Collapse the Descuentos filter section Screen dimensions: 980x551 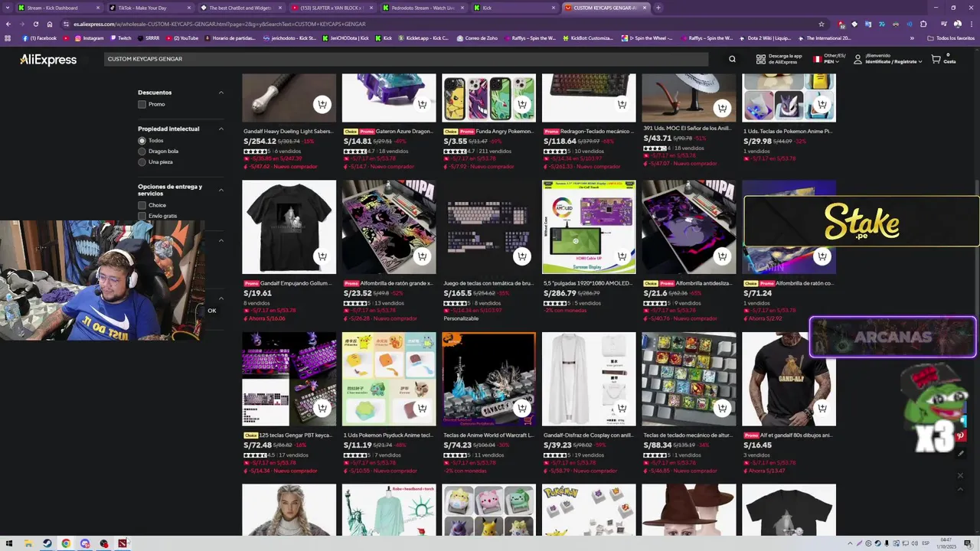tap(221, 93)
